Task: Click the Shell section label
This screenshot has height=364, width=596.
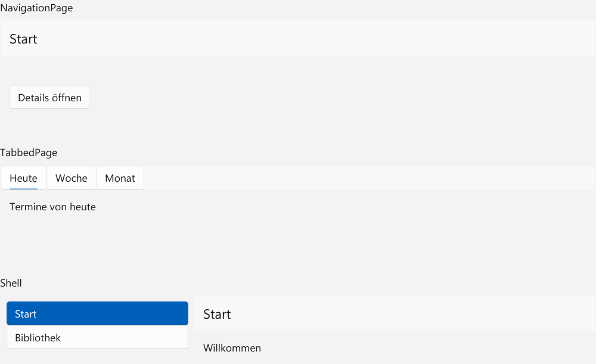Action: coord(11,283)
